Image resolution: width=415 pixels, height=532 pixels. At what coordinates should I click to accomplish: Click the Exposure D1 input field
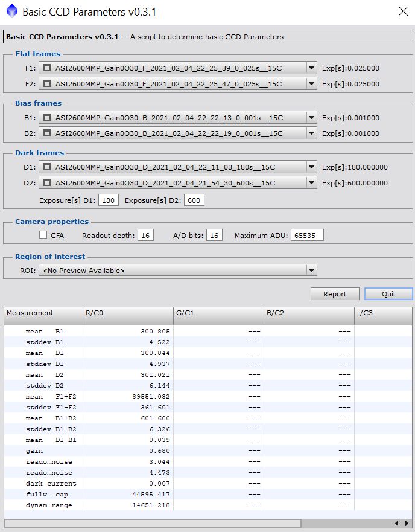point(108,200)
